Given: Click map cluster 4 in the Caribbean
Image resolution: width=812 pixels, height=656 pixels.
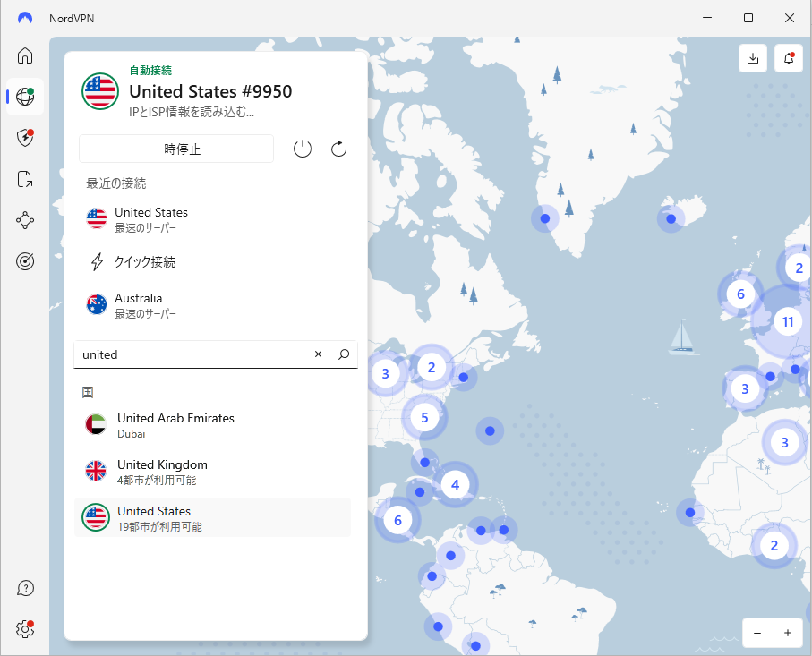Looking at the screenshot, I should (x=455, y=485).
